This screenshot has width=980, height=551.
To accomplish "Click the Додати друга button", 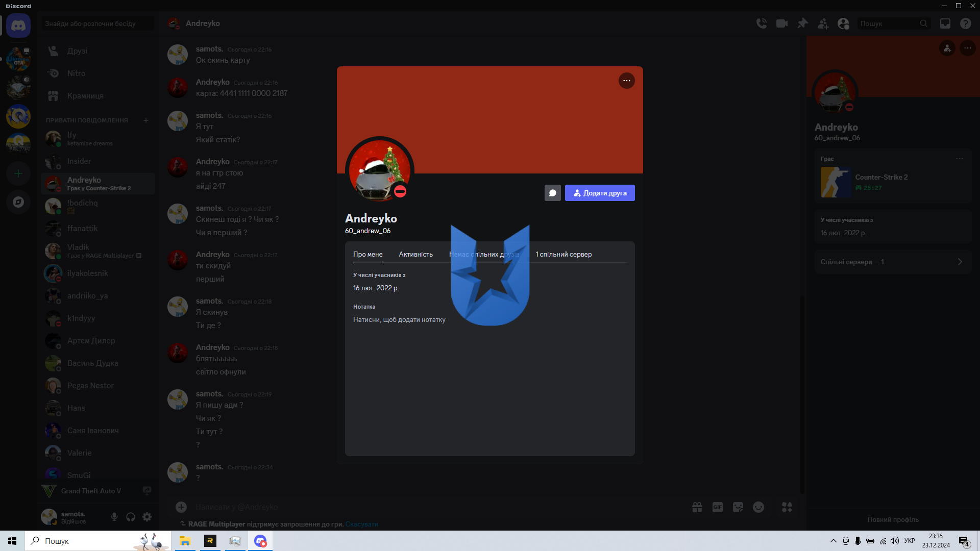I will 600,193.
